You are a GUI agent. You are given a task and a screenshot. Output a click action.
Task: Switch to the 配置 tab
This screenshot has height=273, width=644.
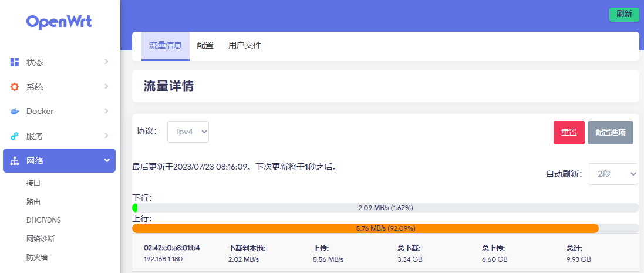tap(205, 45)
